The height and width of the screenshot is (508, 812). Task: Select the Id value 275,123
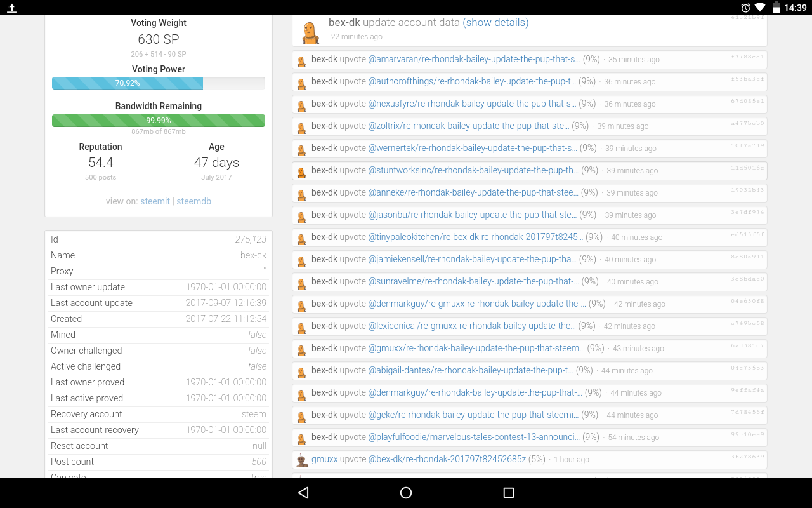click(251, 239)
